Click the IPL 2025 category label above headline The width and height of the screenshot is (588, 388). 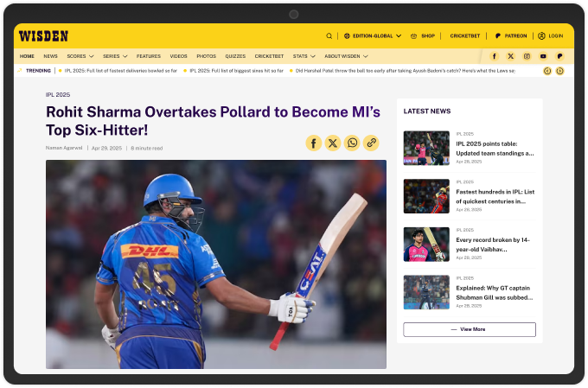point(58,95)
